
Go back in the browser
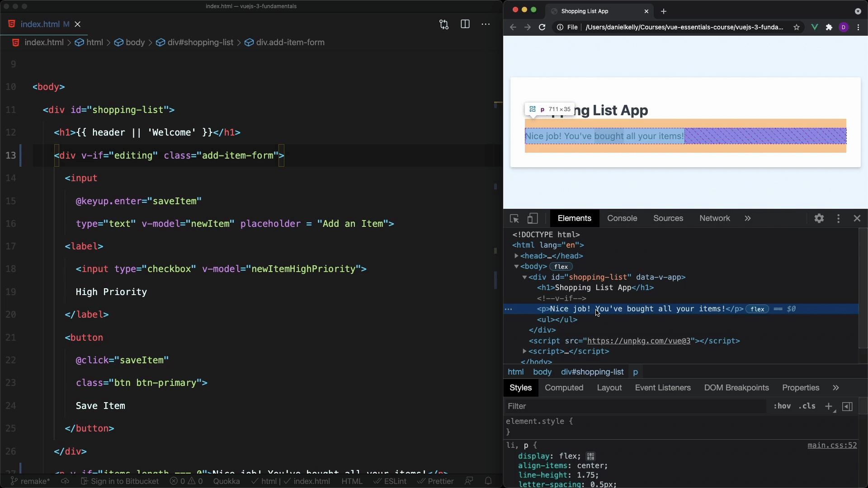(513, 27)
